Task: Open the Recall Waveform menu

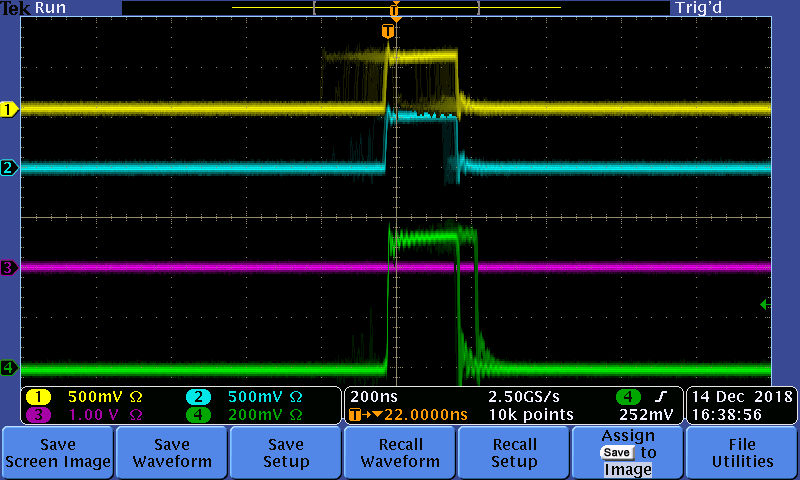Action: (x=400, y=453)
